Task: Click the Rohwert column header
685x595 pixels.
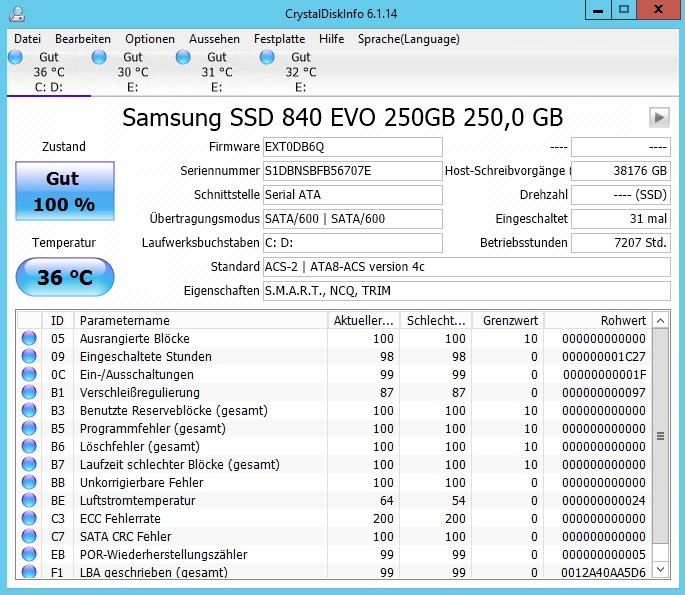Action: (598, 321)
